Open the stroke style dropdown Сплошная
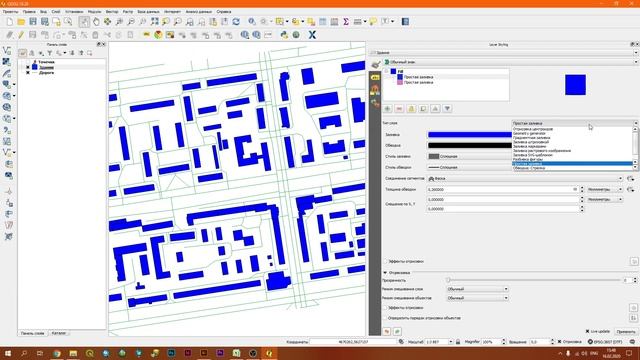 coord(469,167)
